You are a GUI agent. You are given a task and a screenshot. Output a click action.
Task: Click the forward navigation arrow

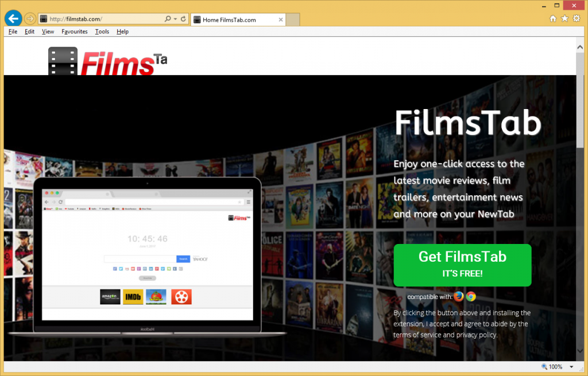click(30, 18)
